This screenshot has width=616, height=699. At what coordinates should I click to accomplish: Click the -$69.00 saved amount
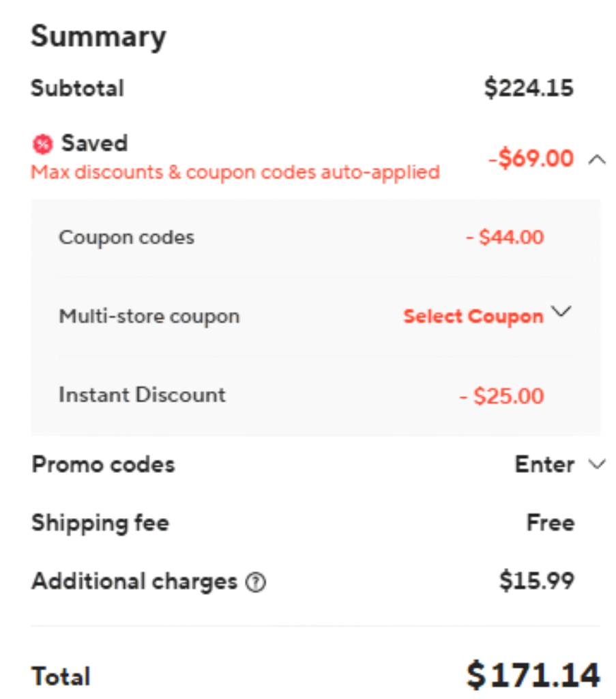[x=531, y=159]
